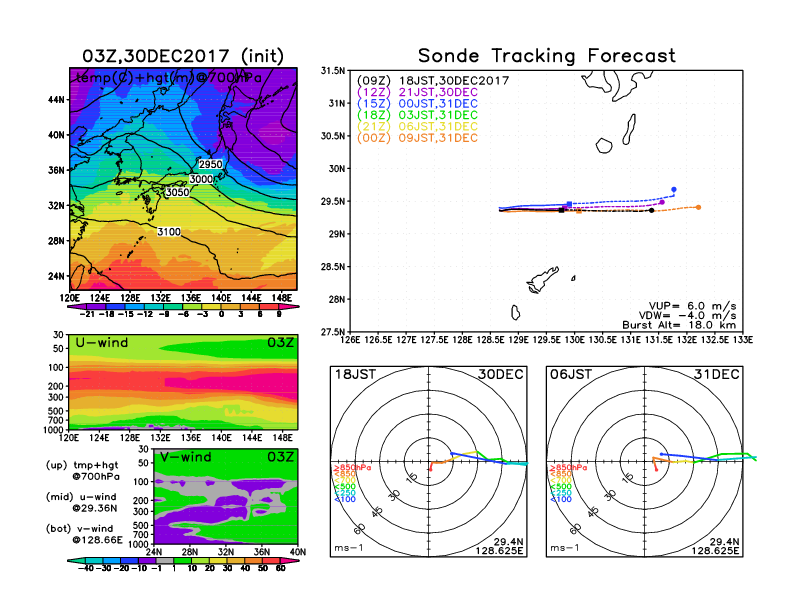The height and width of the screenshot is (612, 792).
Task: Click the "27.5N" latitude tick on the tracking map
Action: (332, 332)
